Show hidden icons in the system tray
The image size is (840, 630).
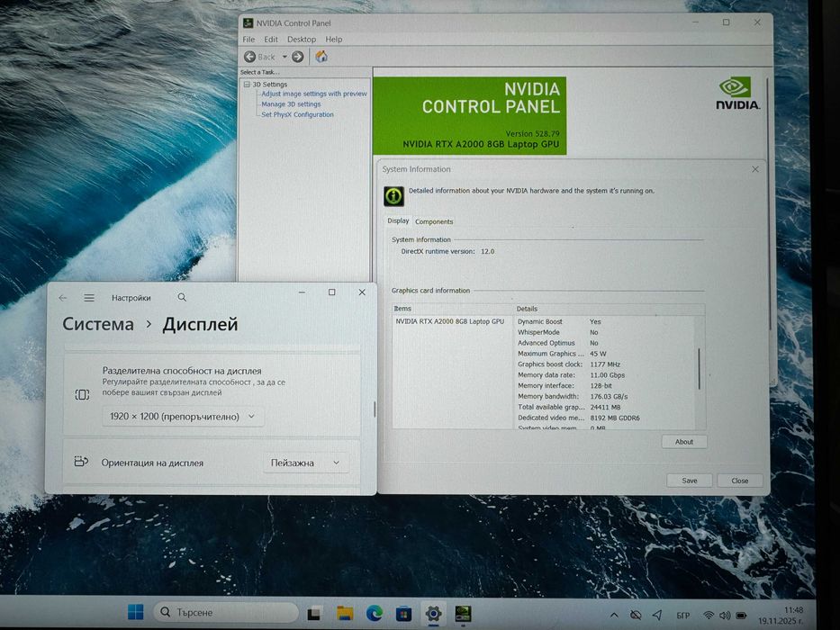click(614, 616)
